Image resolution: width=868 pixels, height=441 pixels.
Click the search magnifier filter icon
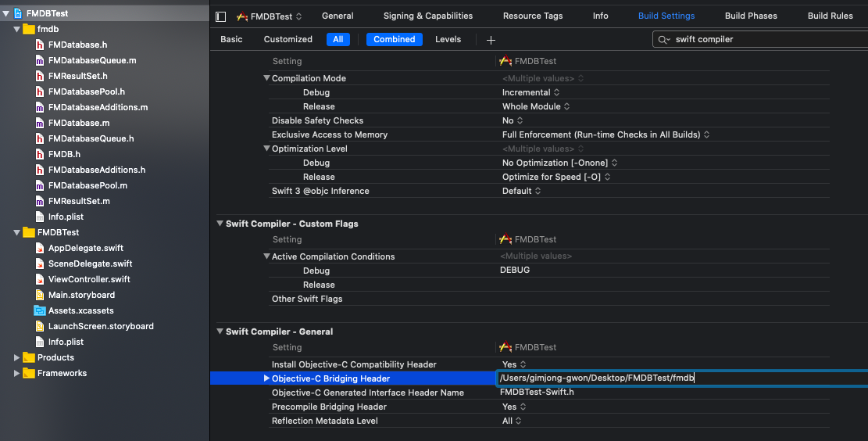[663, 39]
